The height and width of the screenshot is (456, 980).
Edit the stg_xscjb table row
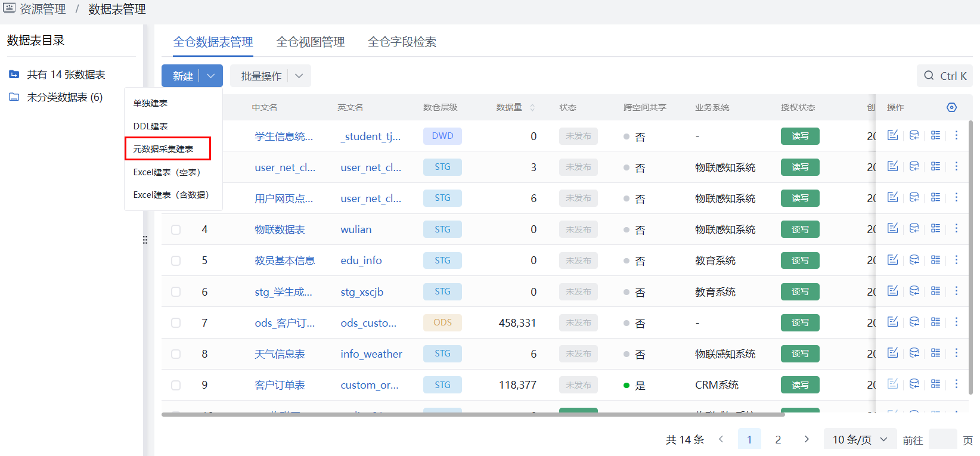pyautogui.click(x=892, y=291)
